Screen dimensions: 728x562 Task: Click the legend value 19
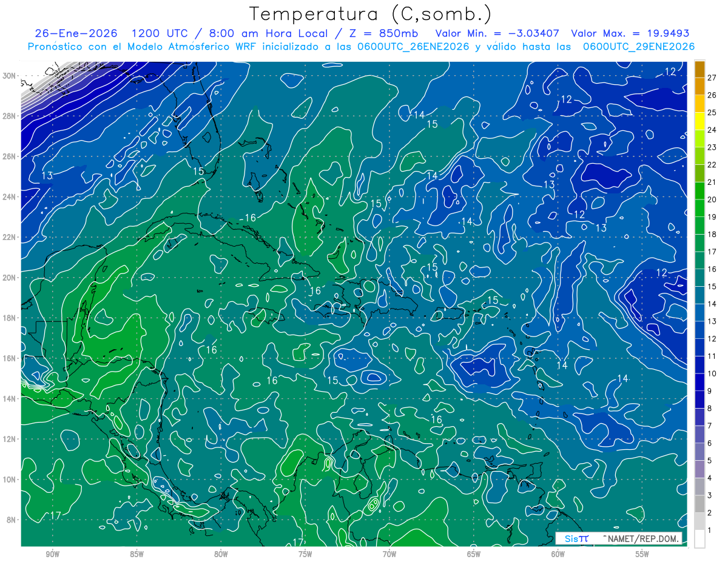click(x=712, y=216)
